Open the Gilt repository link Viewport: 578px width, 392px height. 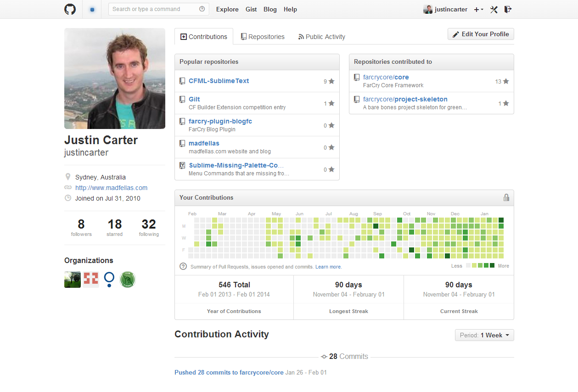coord(194,99)
